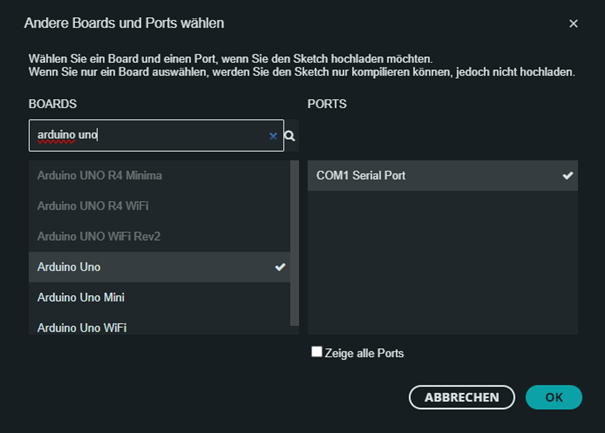
Task: Select the bottom Arduino Uno WiFi entry
Action: [159, 324]
